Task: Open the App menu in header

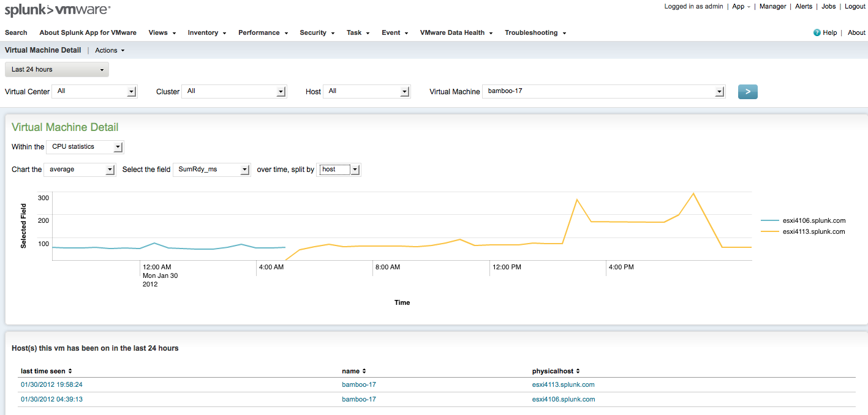Action: [x=741, y=6]
